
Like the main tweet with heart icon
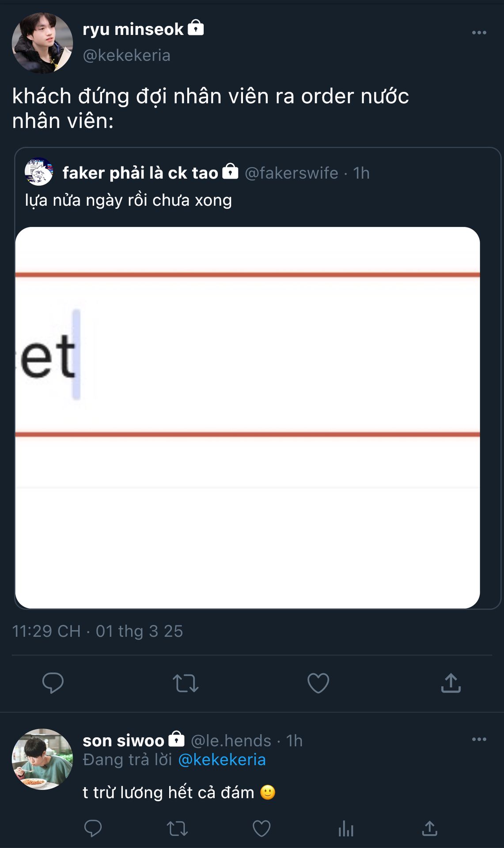[x=318, y=683]
